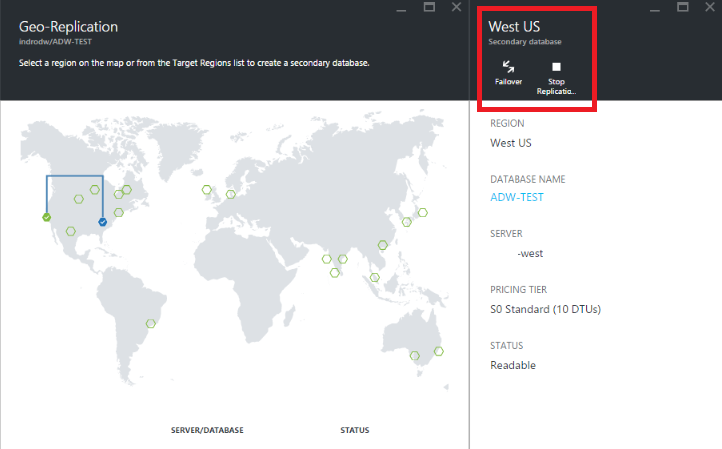Click the STATUS column header
722x449 pixels.
(354, 430)
